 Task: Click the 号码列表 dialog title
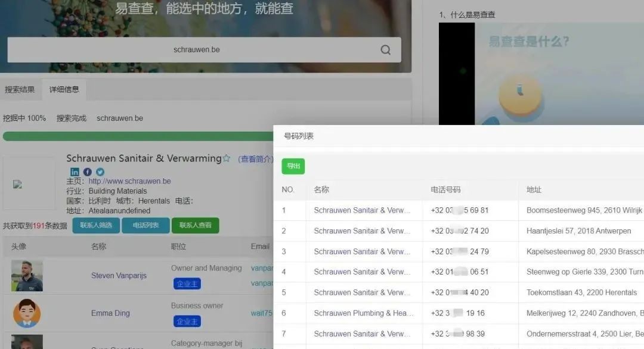(299, 136)
